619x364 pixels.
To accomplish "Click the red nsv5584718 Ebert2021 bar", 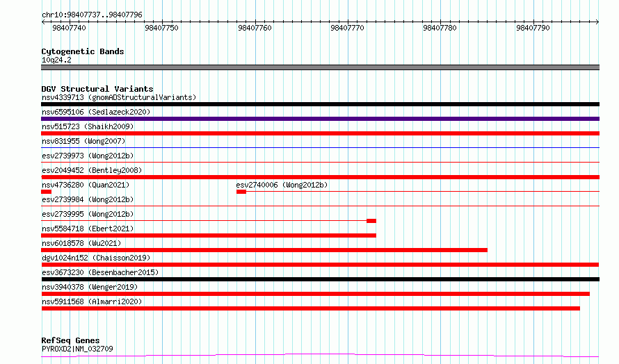I will [x=209, y=235].
